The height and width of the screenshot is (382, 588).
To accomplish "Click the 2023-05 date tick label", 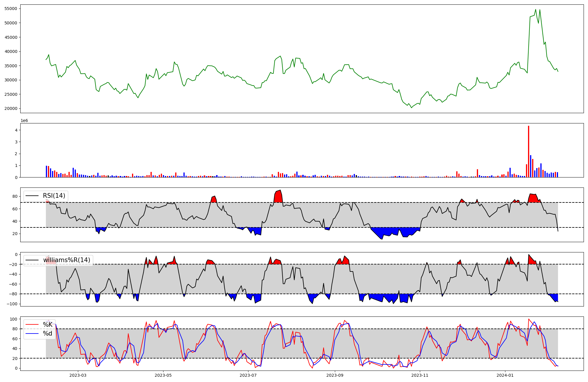I will tap(163, 375).
